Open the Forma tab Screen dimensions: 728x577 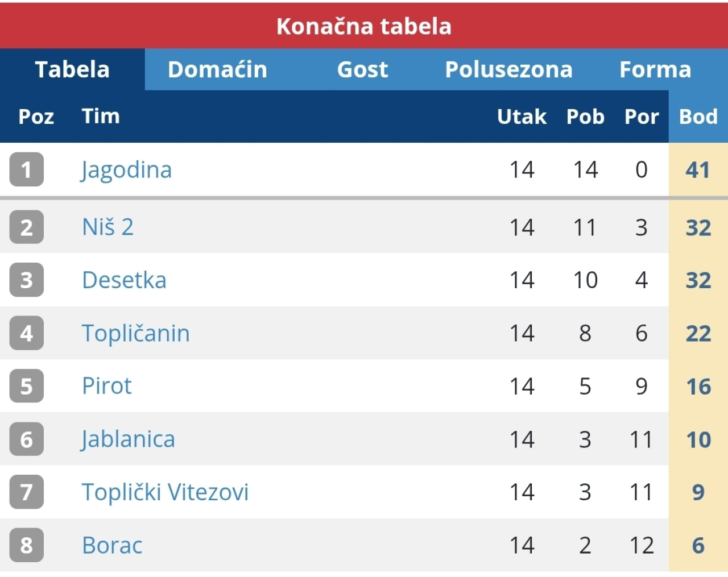pyautogui.click(x=655, y=69)
